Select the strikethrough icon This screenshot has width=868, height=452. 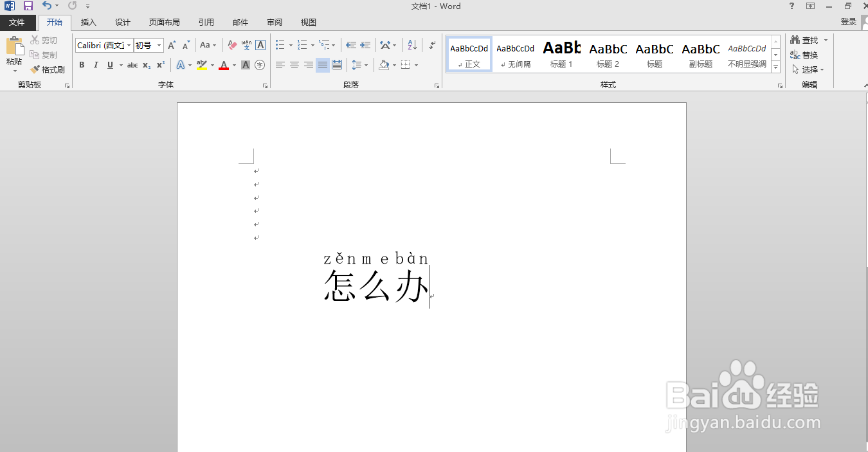coord(132,64)
